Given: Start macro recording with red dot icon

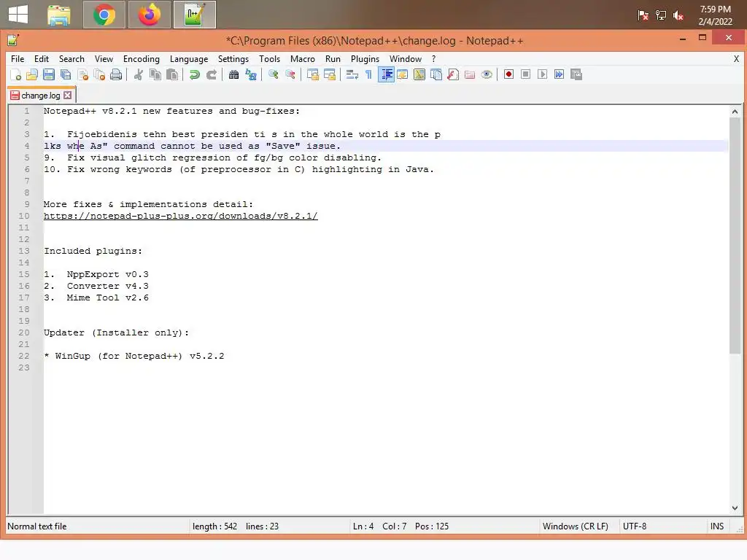Looking at the screenshot, I should coord(508,74).
